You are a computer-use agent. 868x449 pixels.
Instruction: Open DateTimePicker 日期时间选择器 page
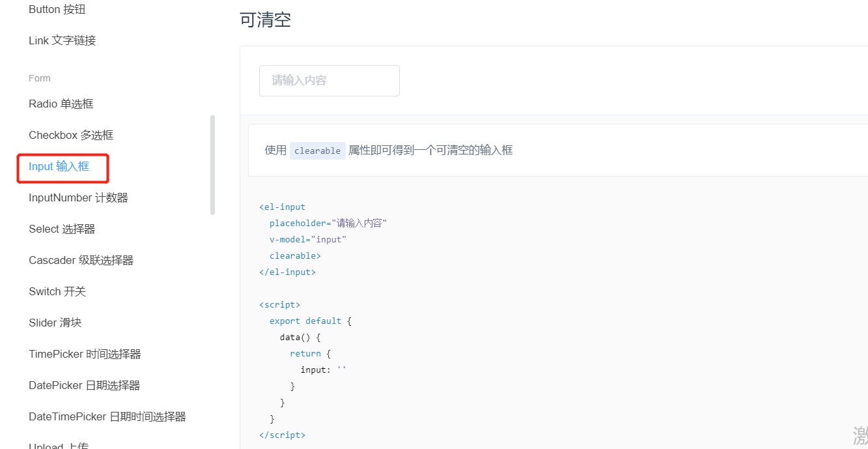tap(107, 416)
